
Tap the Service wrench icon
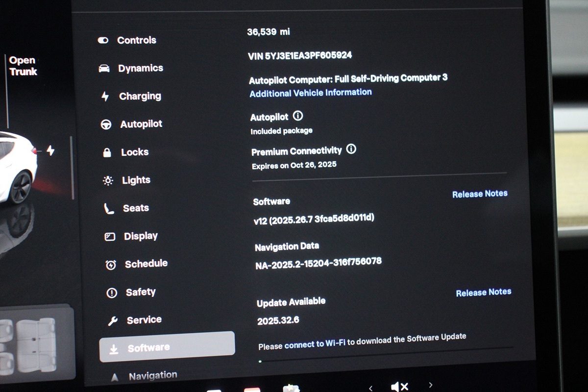[x=112, y=321]
